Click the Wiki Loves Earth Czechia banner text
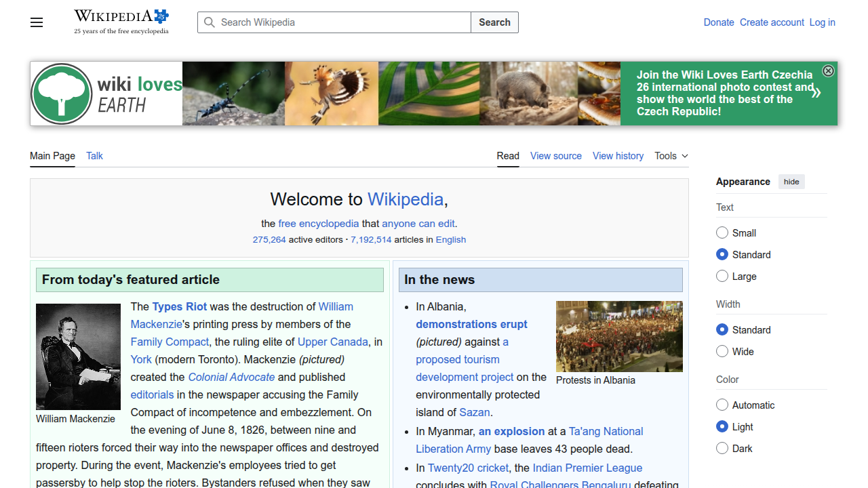 tap(724, 94)
